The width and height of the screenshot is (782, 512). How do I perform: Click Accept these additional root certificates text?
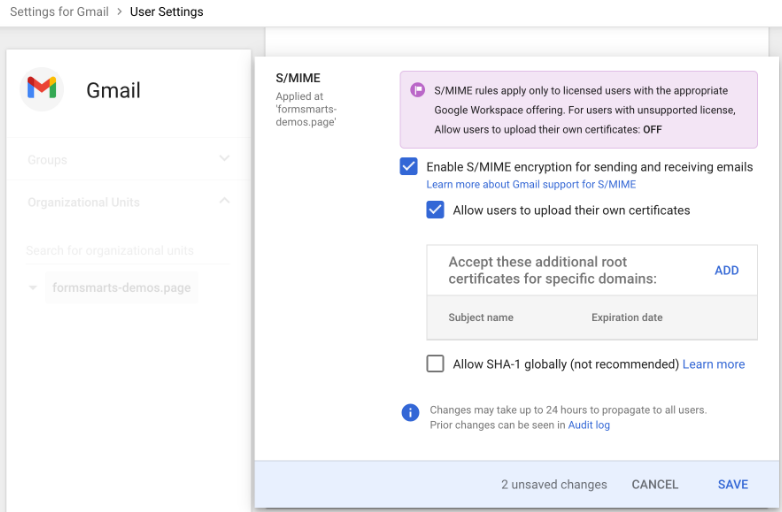[x=552, y=270]
